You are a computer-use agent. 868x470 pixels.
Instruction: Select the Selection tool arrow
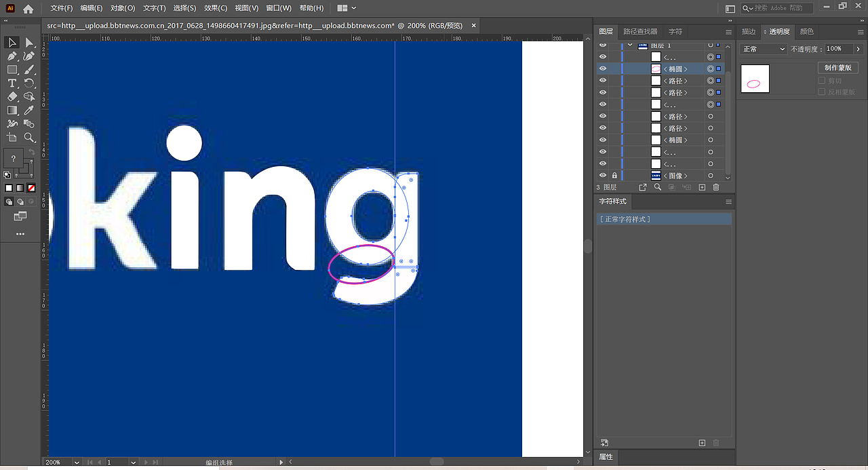(12, 43)
